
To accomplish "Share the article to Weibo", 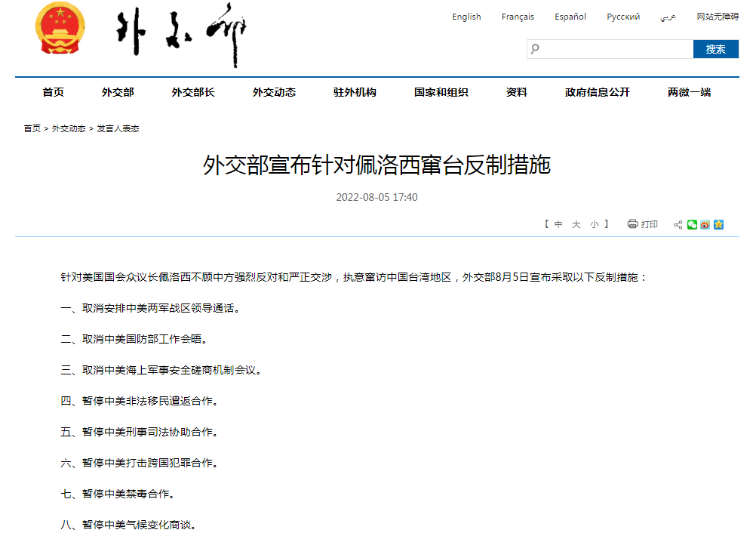I will (x=705, y=224).
